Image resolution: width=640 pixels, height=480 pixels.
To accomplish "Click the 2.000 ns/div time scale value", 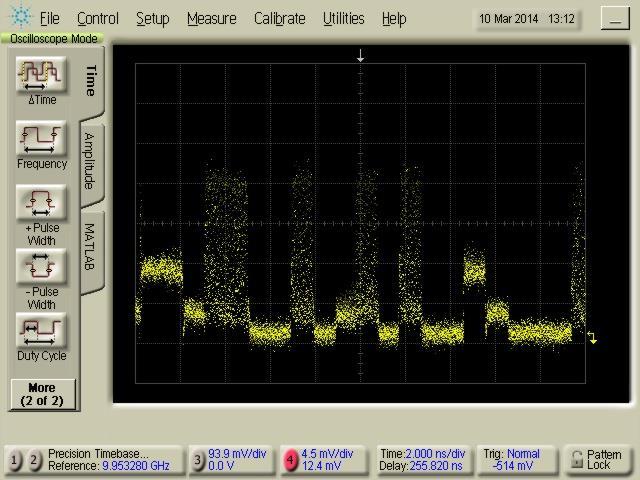I will coord(435,454).
